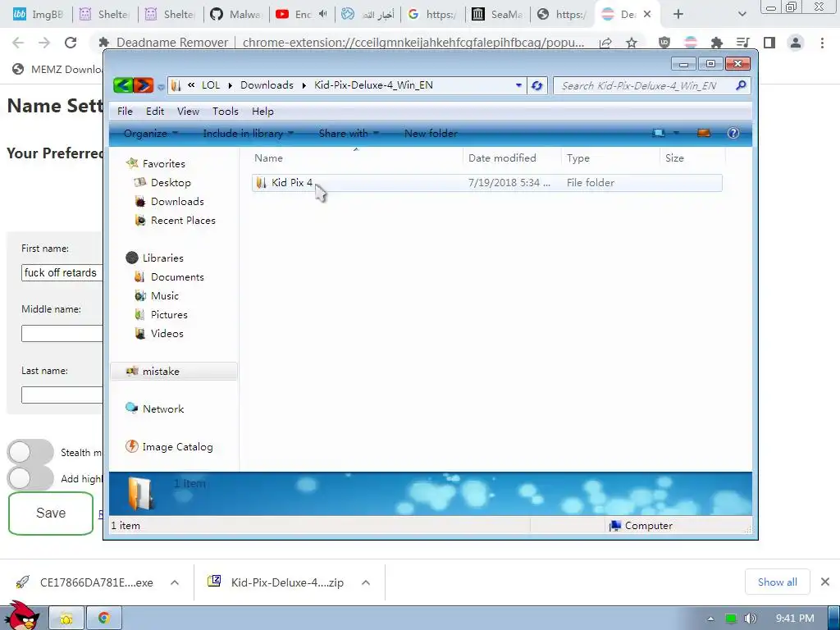
Task: Open Tools menu in Explorer
Action: click(x=225, y=112)
